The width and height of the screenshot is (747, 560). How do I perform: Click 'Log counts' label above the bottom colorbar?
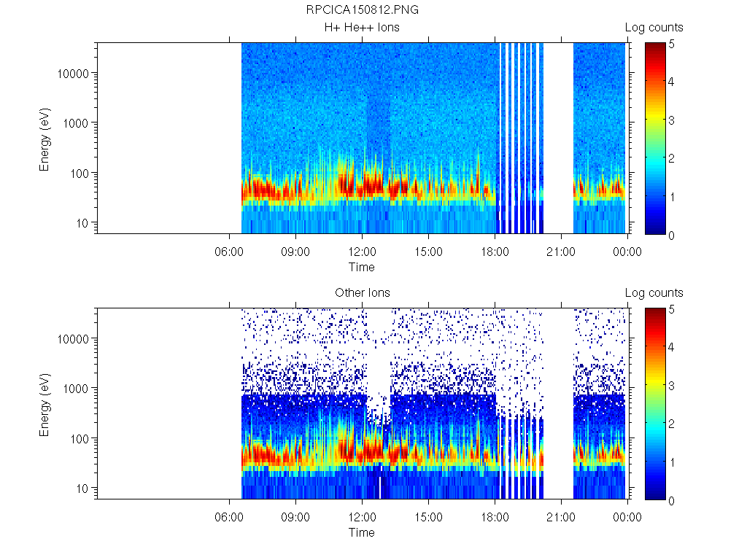[x=654, y=293]
